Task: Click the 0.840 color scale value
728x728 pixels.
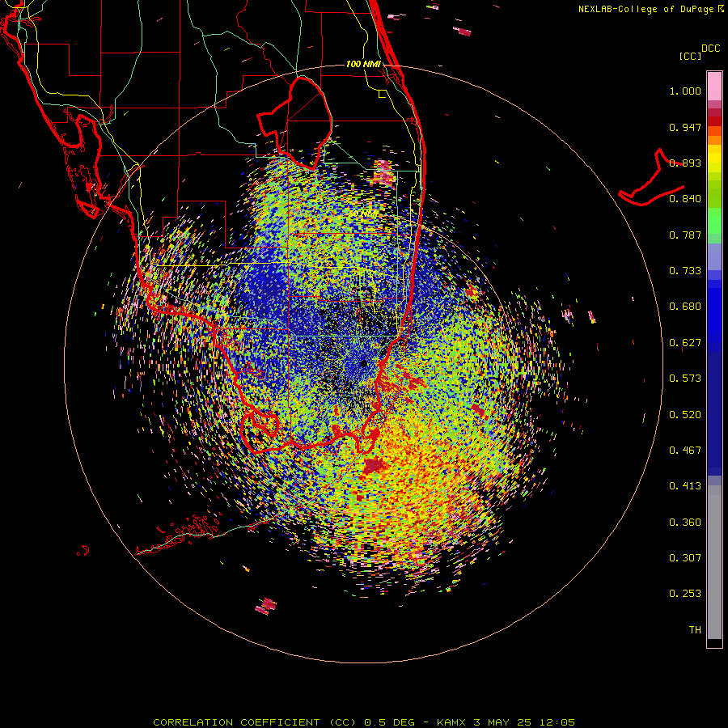Action: click(685, 199)
